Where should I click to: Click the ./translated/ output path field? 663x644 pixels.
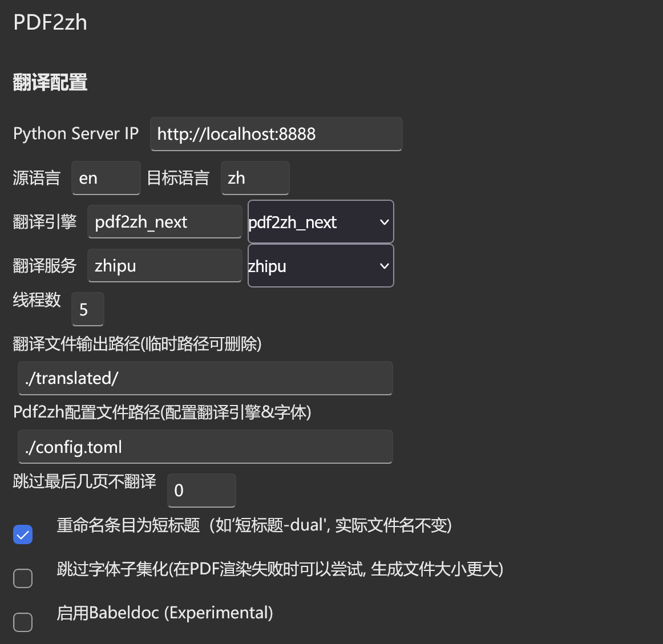pos(205,378)
